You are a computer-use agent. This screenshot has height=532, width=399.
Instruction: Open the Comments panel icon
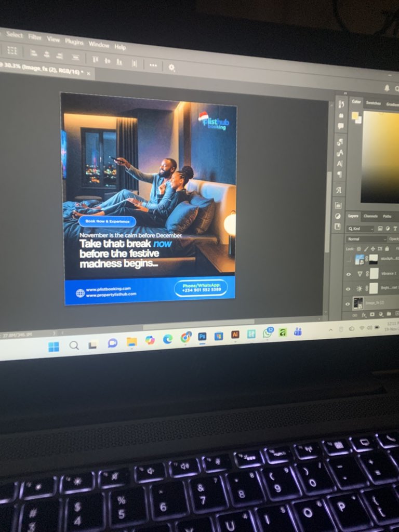point(341,126)
